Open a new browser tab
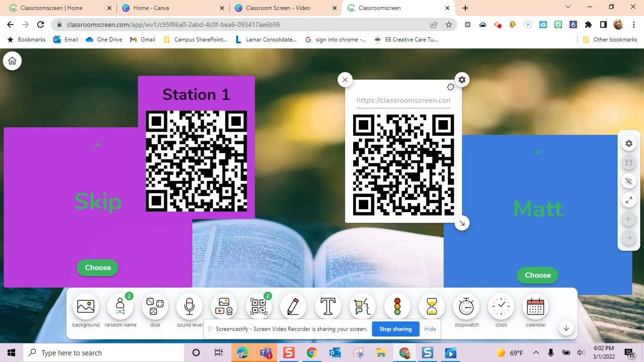The width and height of the screenshot is (644, 362). (x=465, y=8)
